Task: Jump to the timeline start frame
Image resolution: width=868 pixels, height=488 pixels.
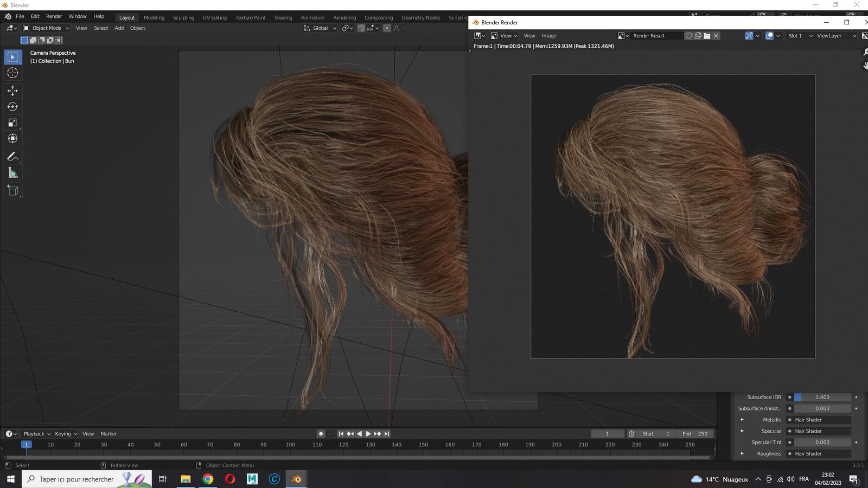Action: point(341,434)
